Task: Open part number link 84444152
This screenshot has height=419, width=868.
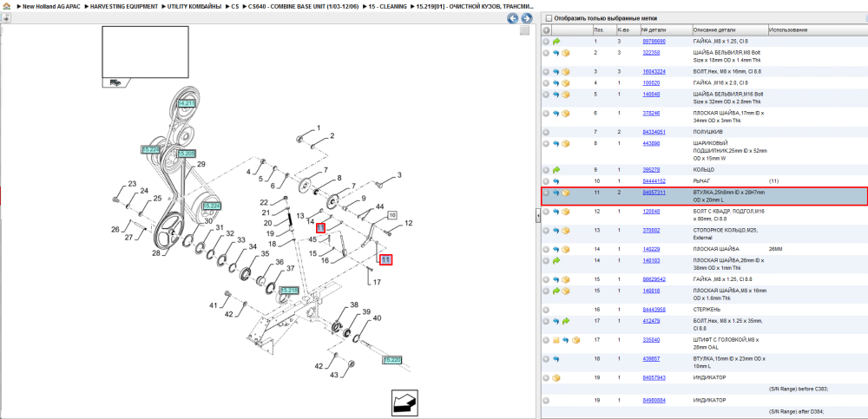Action: pos(654,181)
